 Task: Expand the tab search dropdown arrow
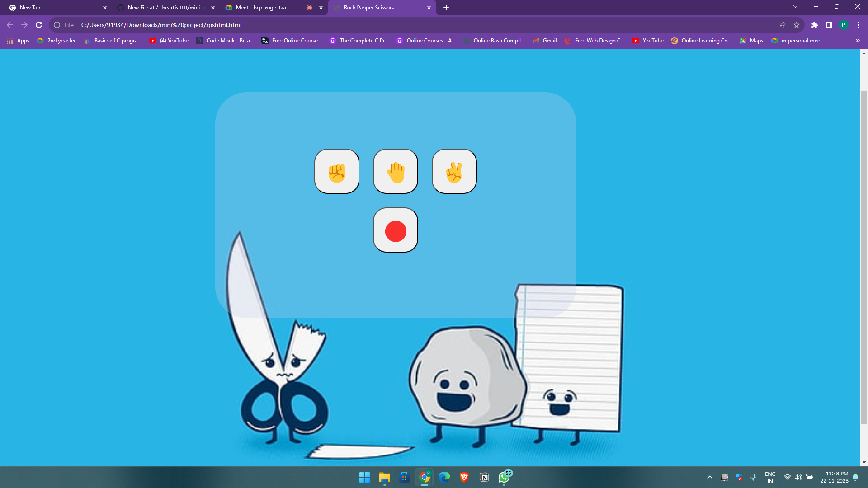pyautogui.click(x=795, y=7)
